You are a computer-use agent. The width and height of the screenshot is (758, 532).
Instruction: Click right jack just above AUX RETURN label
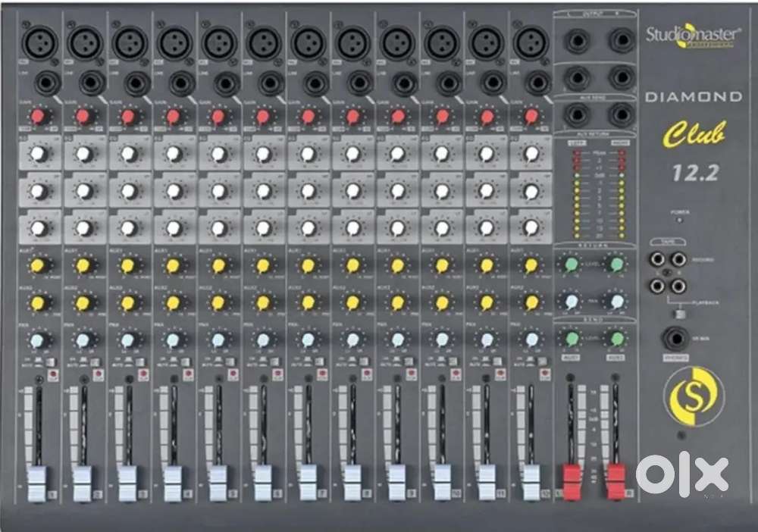point(622,114)
